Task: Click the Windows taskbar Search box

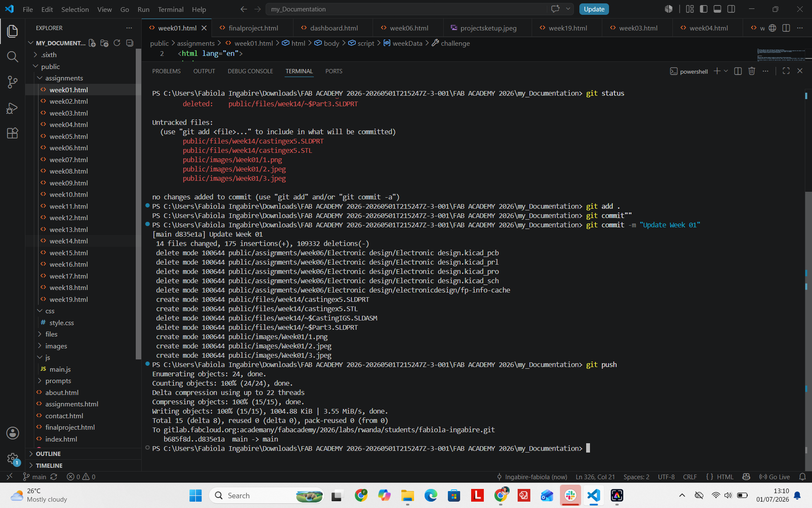Action: click(266, 495)
